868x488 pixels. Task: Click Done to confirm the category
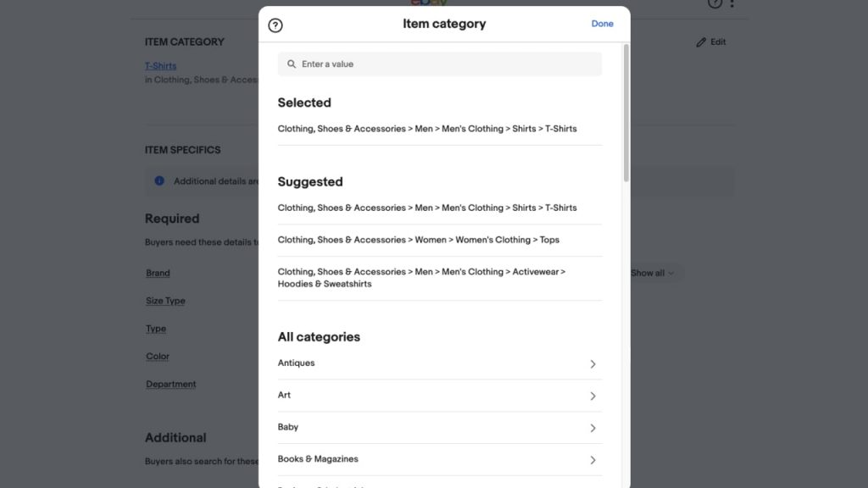[x=603, y=24]
